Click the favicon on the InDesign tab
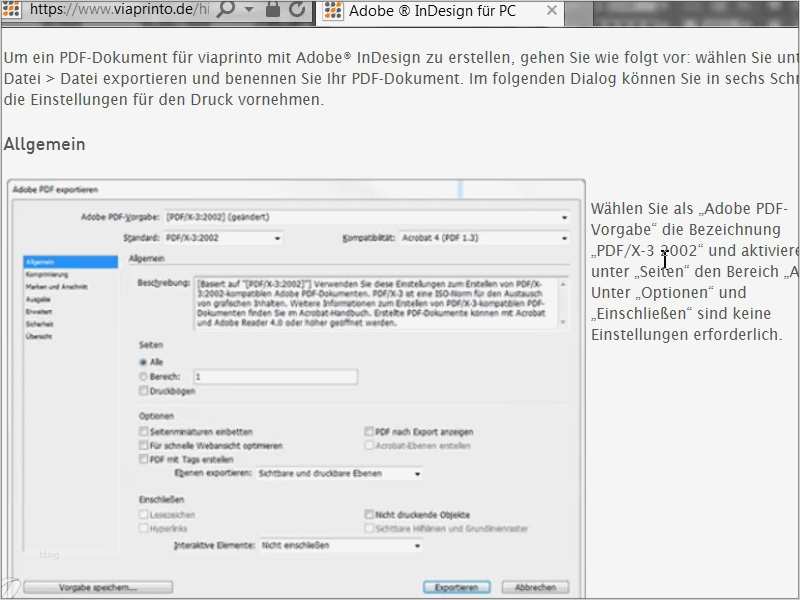This screenshot has width=800, height=600. click(x=333, y=11)
